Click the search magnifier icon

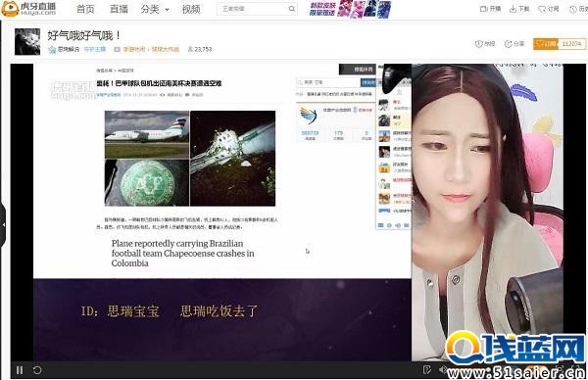tap(292, 9)
